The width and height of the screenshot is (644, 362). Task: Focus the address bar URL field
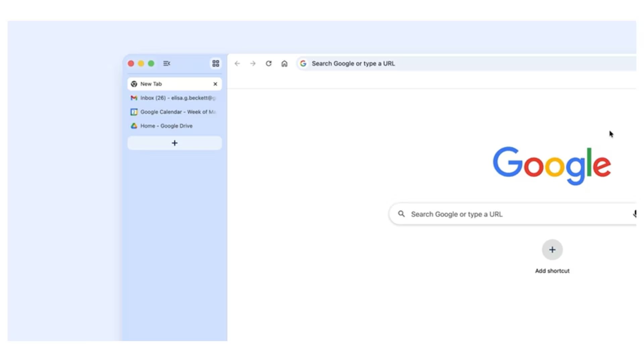(x=436, y=63)
